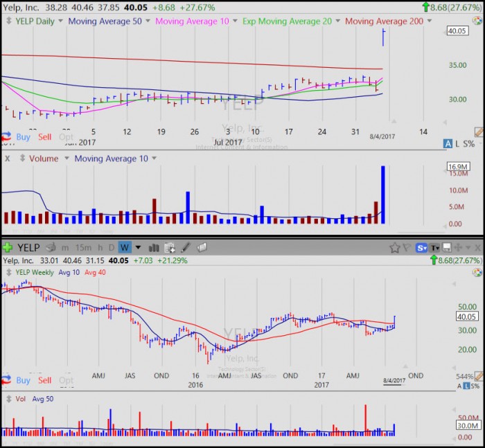Image resolution: width=485 pixels, height=448 pixels.
Task: Select the W weekly timeframe
Action: pyautogui.click(x=125, y=247)
